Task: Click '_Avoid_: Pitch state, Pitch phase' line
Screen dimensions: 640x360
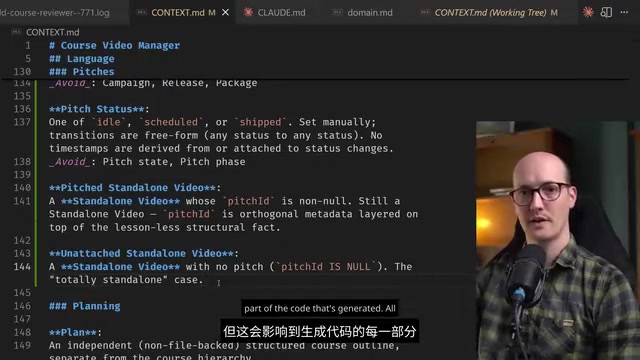Action: point(147,162)
